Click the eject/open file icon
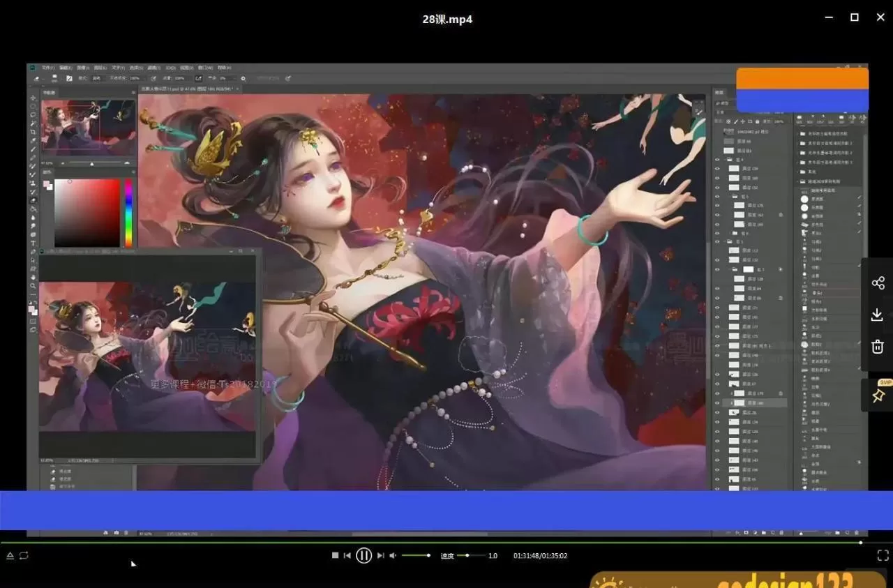 click(x=10, y=556)
